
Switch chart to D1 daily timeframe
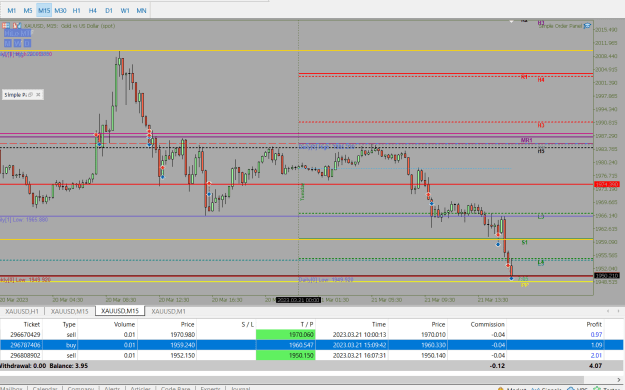109,10
